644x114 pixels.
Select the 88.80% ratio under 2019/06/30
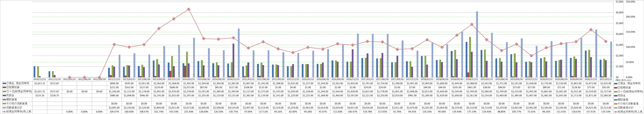tap(502, 111)
